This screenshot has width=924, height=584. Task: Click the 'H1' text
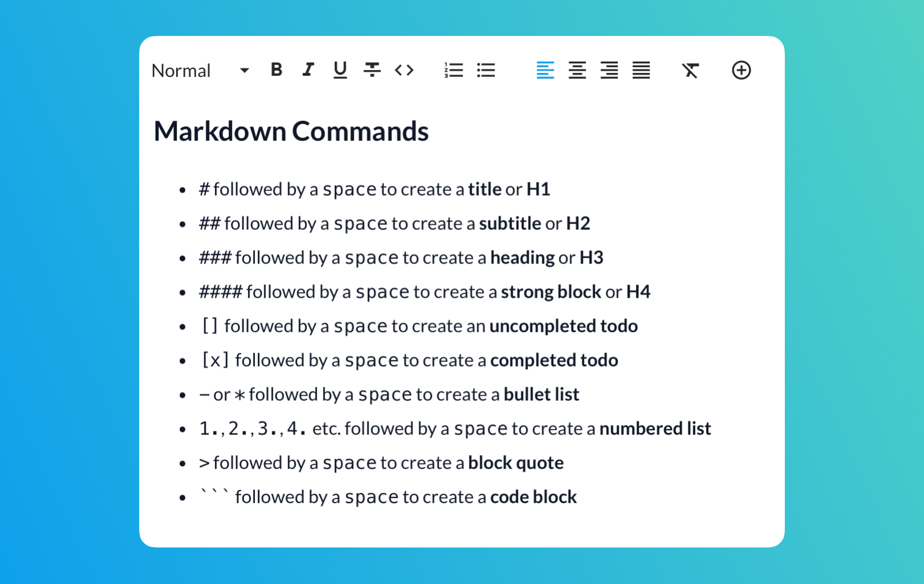point(538,189)
